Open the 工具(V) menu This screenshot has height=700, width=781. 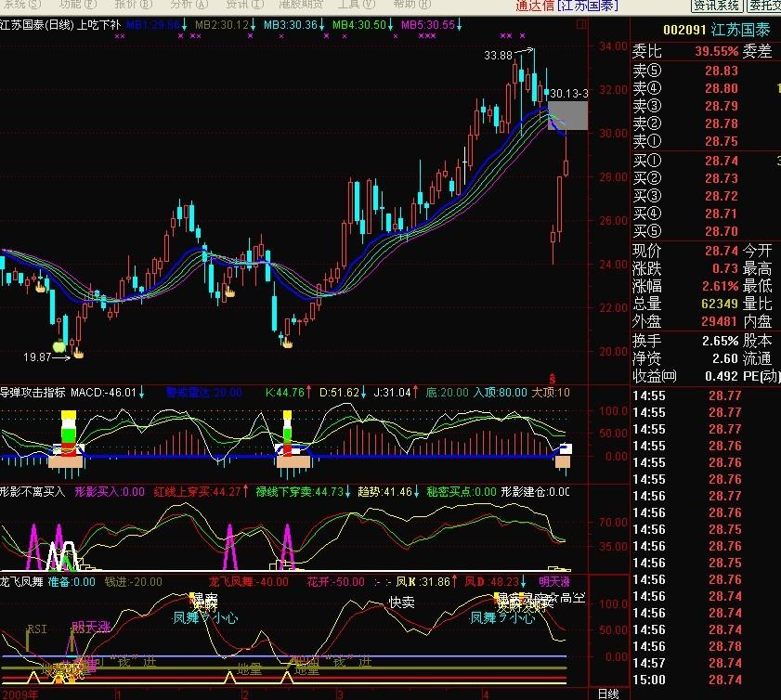click(x=356, y=4)
